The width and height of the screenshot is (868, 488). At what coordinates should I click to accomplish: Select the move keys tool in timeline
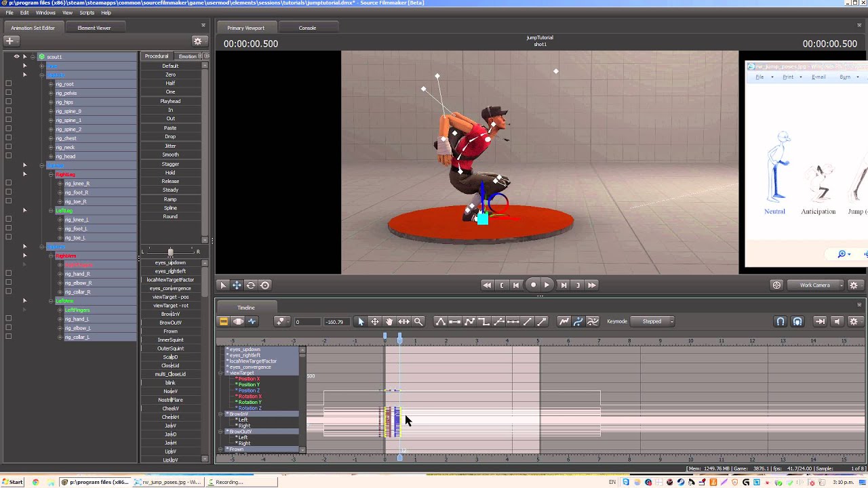[375, 321]
